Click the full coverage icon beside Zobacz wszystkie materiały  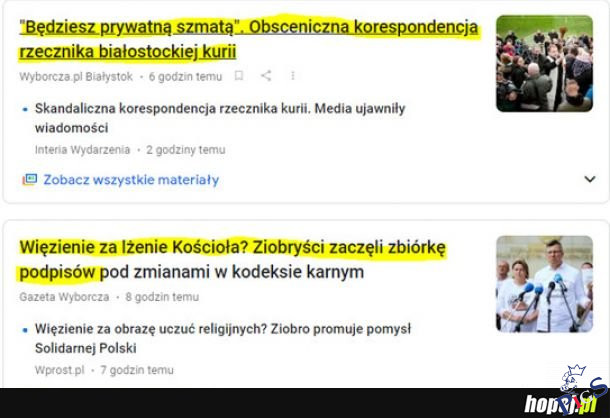coord(30,179)
